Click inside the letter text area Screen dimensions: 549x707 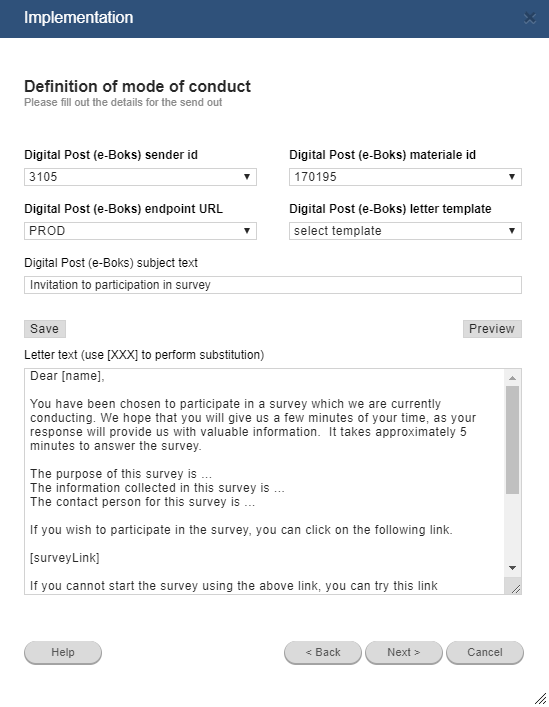pos(266,481)
